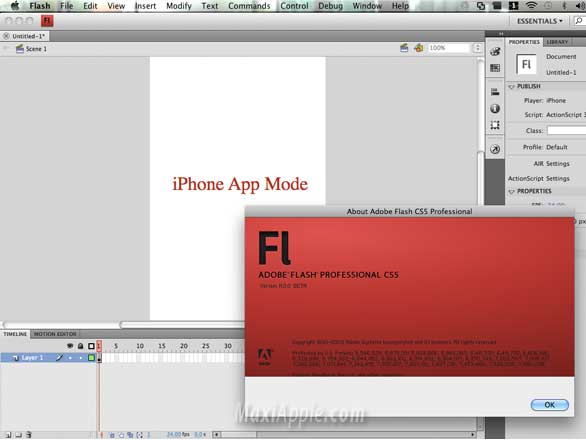This screenshot has width=586, height=440.
Task: Click the Scene 1 label
Action: [36, 49]
